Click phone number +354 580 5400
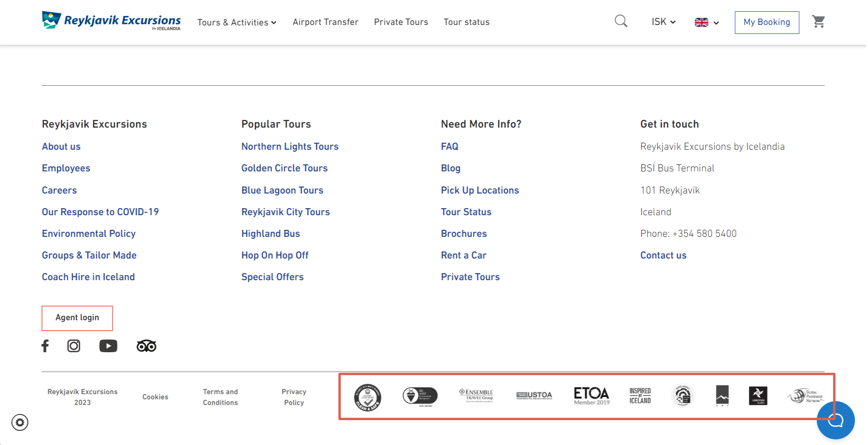Image resolution: width=868 pixels, height=445 pixels. [704, 234]
